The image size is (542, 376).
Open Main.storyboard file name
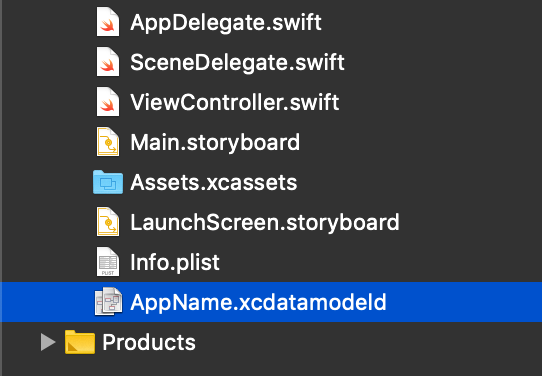tap(215, 143)
